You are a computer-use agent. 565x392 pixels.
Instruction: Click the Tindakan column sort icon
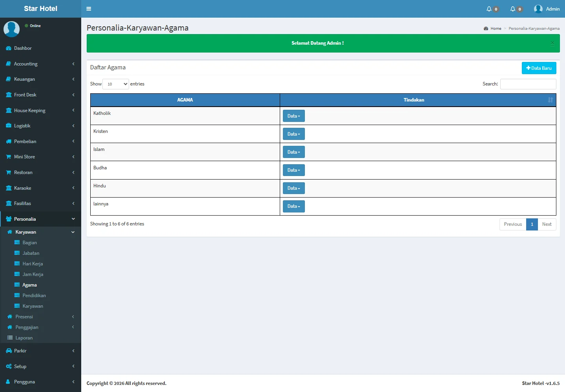click(550, 100)
